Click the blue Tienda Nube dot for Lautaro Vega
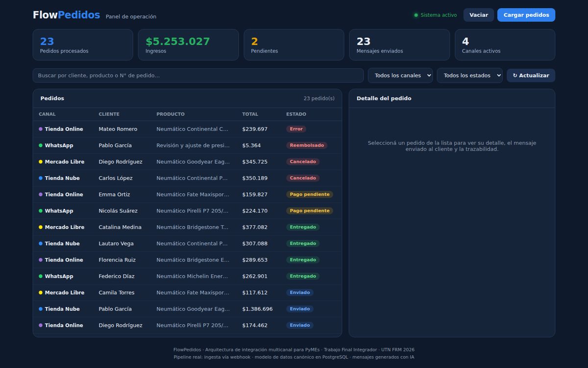Screen dimensions: 588x368 tap(41, 243)
